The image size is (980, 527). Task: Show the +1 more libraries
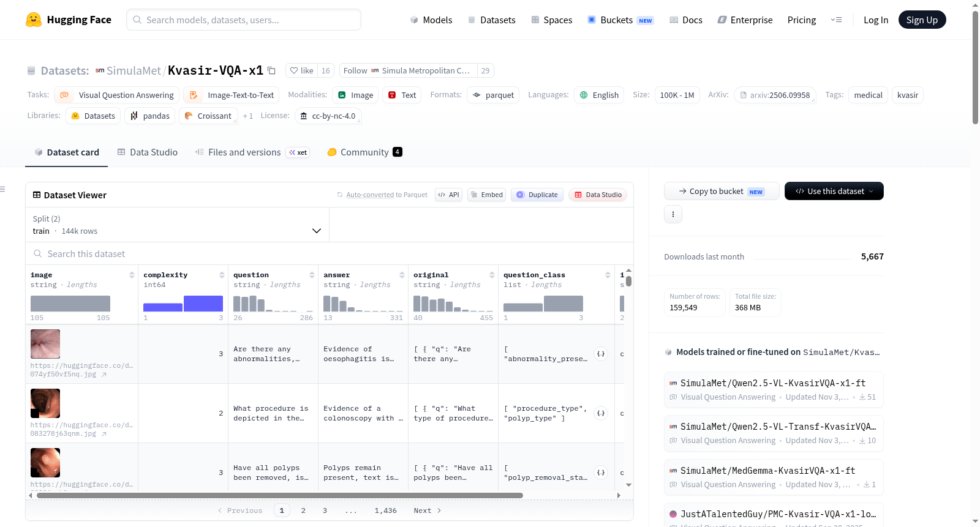point(247,116)
